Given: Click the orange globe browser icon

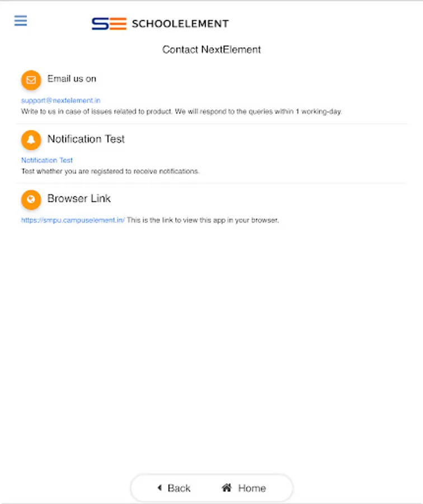Looking at the screenshot, I should point(31,199).
